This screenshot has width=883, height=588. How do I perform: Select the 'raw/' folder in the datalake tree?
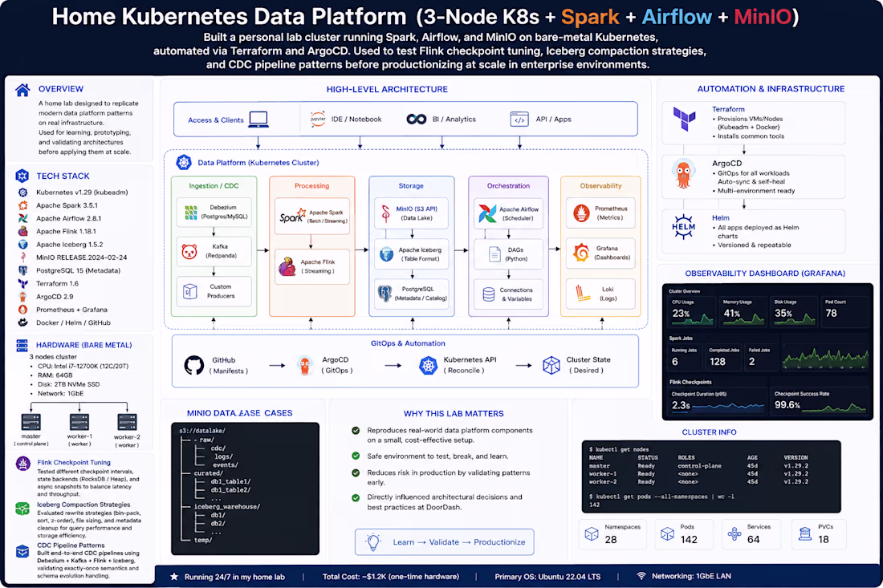206,440
